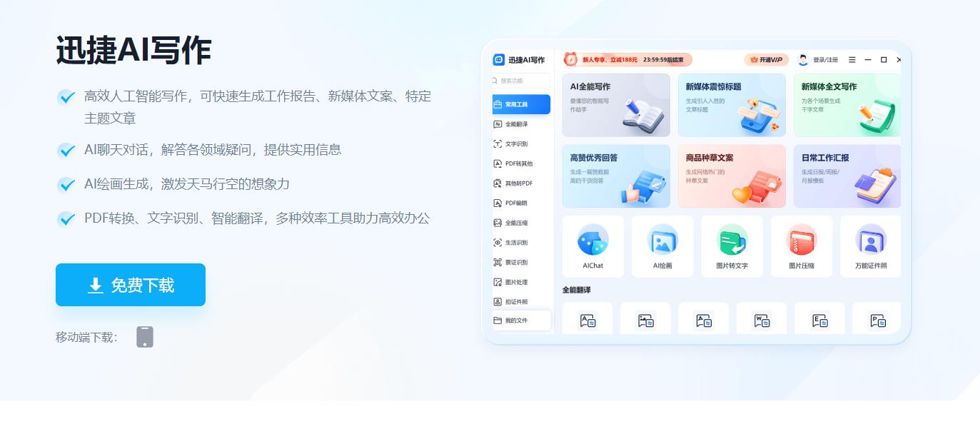Click the 新人专享 countdown promo banner

[x=627, y=60]
